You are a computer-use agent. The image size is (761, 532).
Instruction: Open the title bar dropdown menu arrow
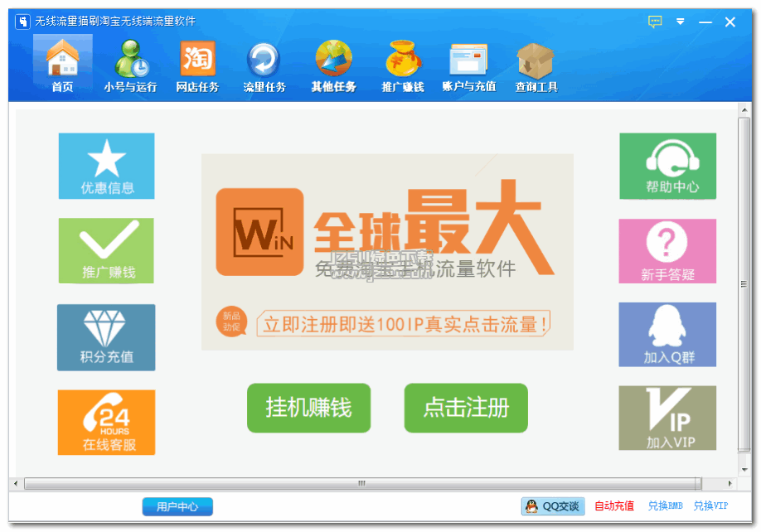pyautogui.click(x=680, y=22)
